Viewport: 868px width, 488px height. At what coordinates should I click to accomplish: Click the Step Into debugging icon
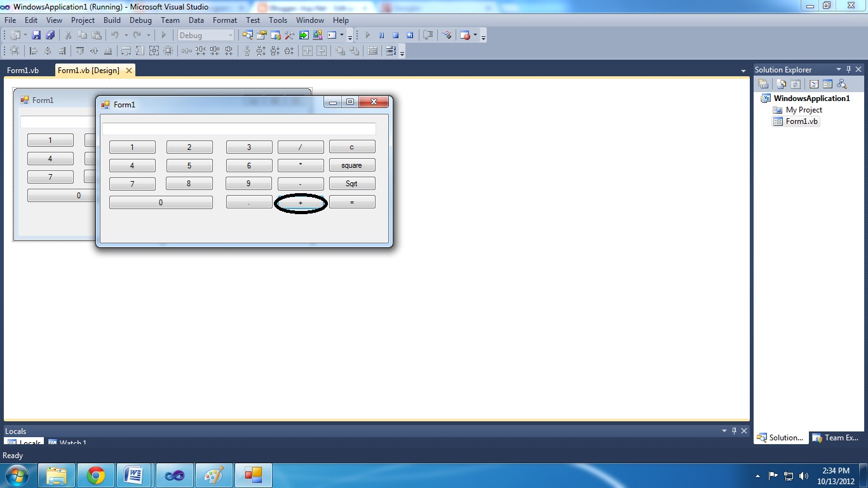428,35
